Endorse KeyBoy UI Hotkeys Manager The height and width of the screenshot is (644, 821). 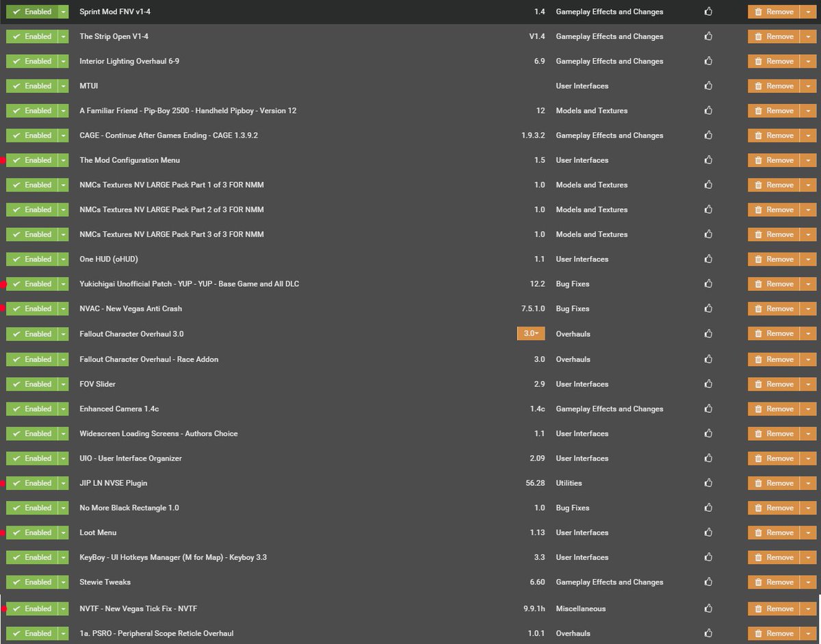click(x=708, y=557)
